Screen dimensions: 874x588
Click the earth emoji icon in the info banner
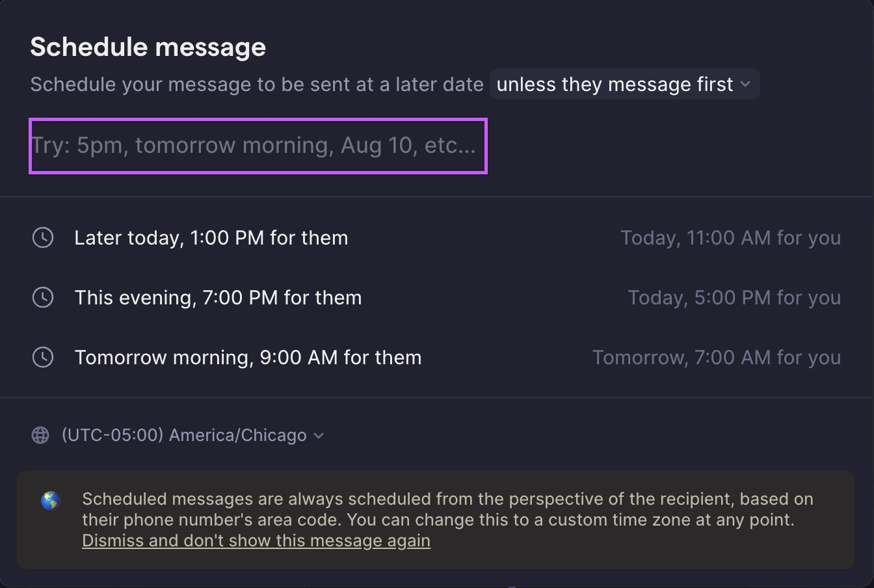50,501
